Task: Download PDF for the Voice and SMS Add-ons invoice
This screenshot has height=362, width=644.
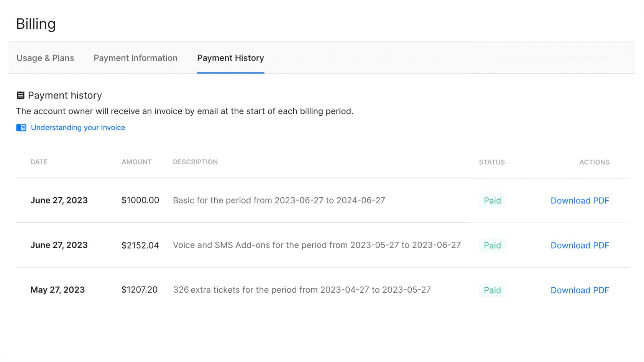Action: point(580,245)
